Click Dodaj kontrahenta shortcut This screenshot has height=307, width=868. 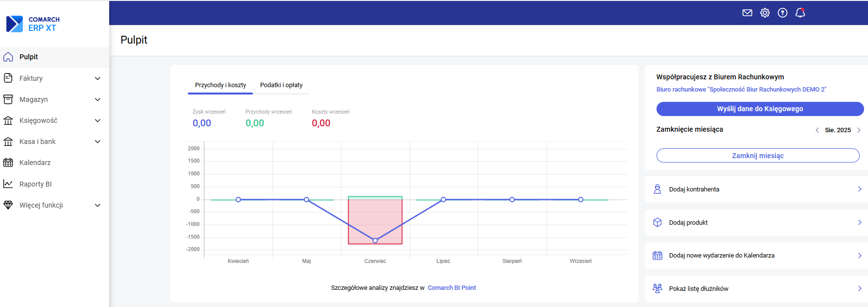coord(756,189)
